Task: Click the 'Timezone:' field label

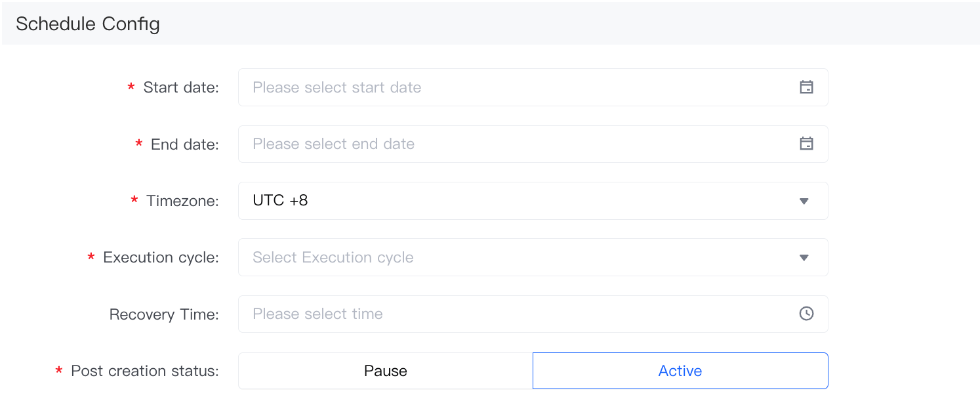Action: pos(182,201)
